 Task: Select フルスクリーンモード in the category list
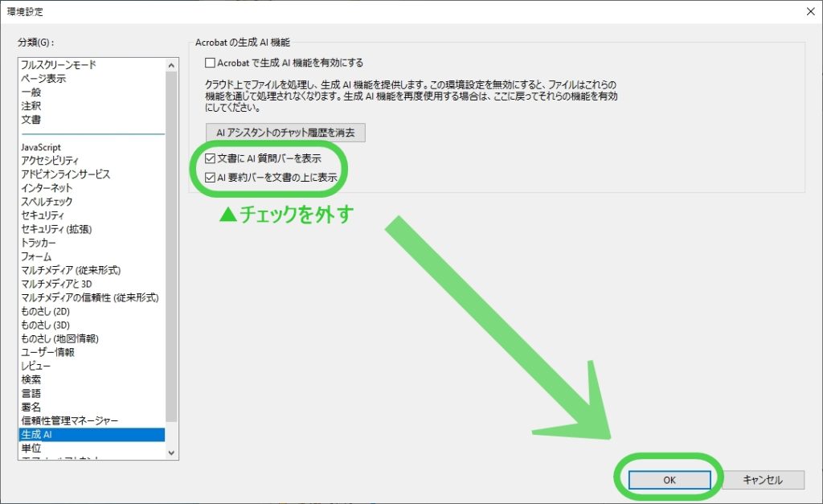pos(59,65)
